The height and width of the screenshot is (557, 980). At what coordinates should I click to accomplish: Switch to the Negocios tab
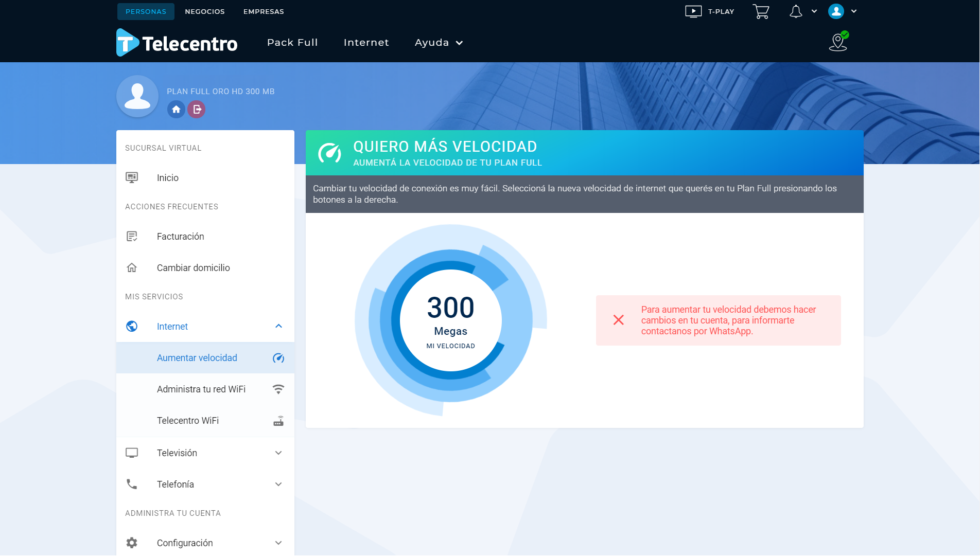(x=205, y=11)
